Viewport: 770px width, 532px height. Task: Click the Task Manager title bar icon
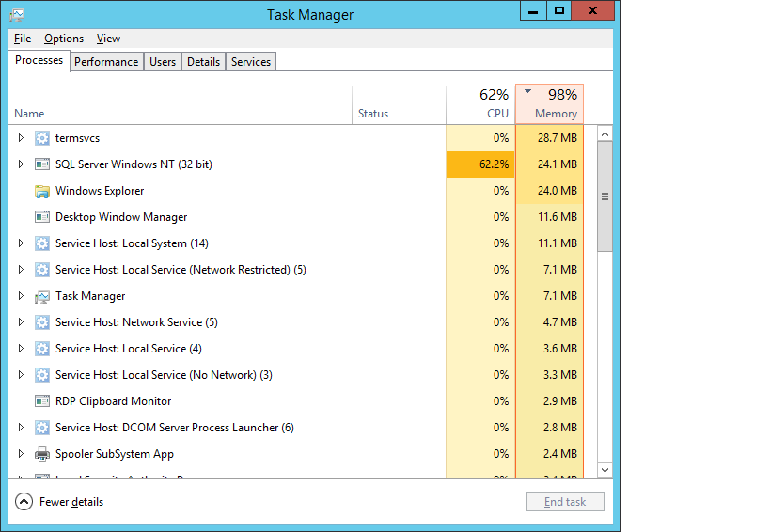[17, 15]
